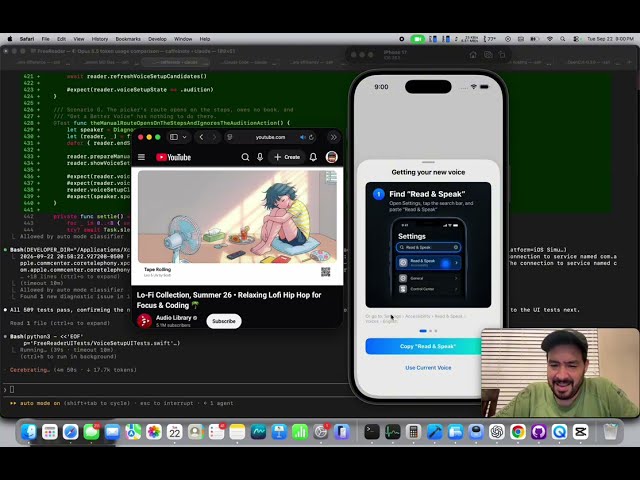
Task: Open YouTube notifications bell
Action: [313, 157]
